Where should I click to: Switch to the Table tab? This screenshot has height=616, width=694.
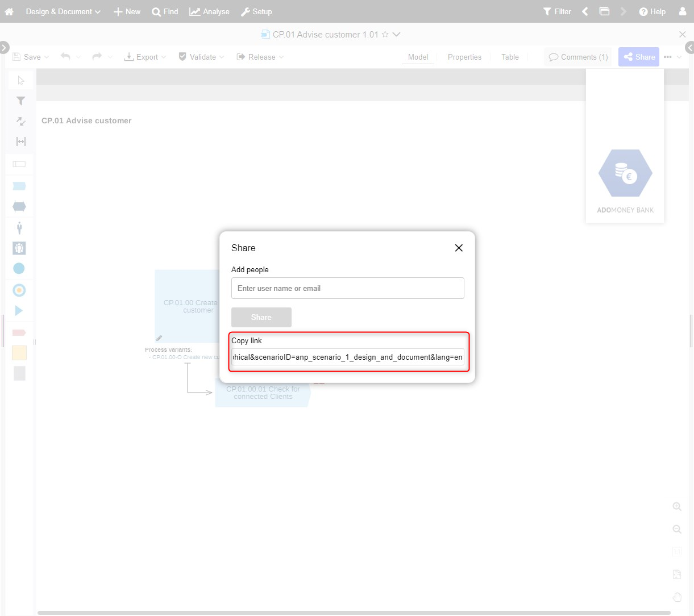(x=510, y=57)
